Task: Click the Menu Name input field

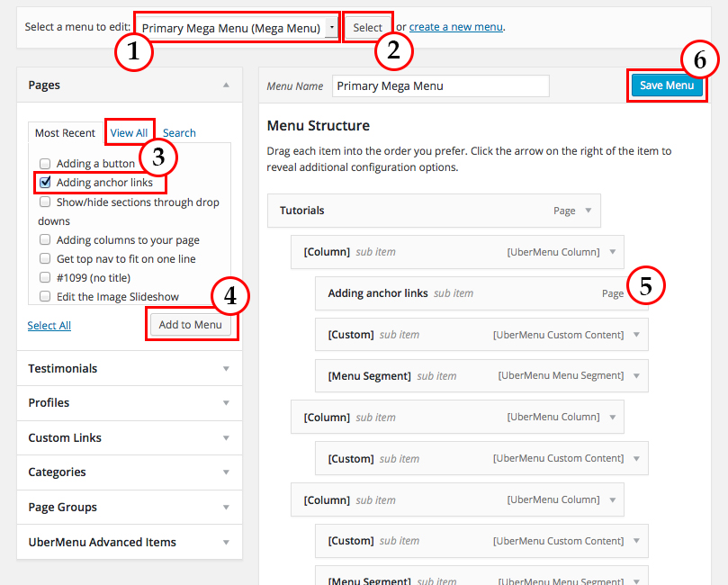Action: [x=440, y=86]
